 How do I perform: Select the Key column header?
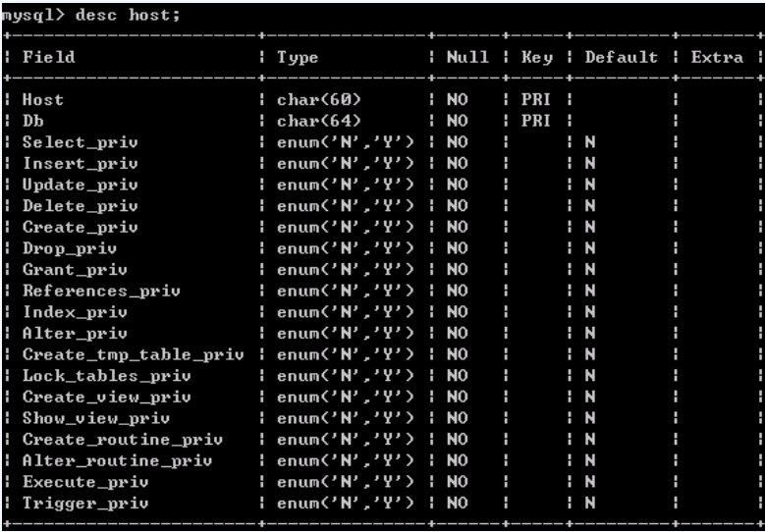tap(536, 58)
